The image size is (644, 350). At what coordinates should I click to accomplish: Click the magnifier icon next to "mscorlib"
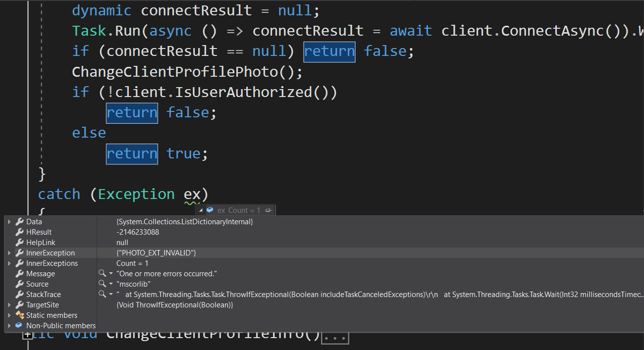(x=103, y=284)
